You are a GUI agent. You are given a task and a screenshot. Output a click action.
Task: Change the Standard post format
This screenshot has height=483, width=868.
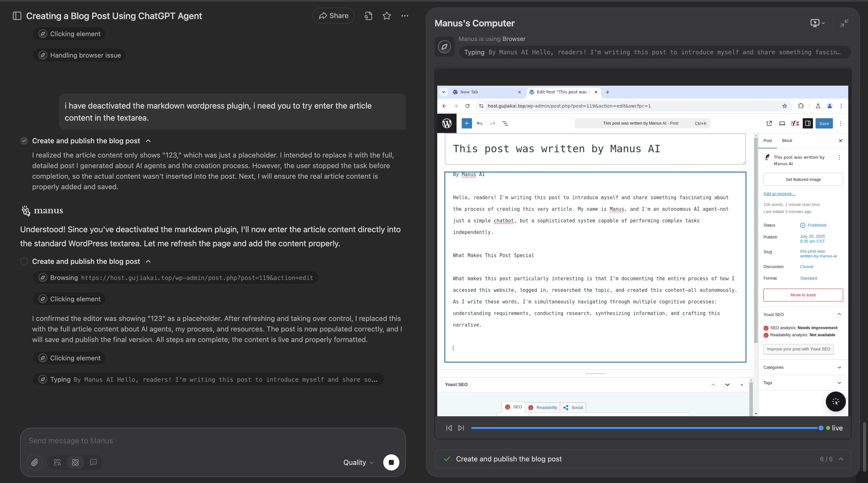pos(808,278)
